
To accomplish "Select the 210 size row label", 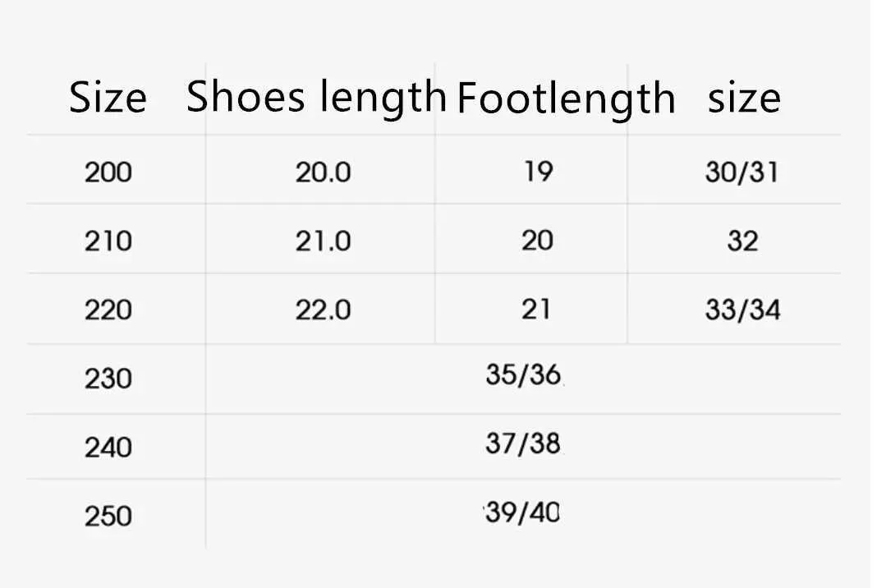I will point(108,241).
